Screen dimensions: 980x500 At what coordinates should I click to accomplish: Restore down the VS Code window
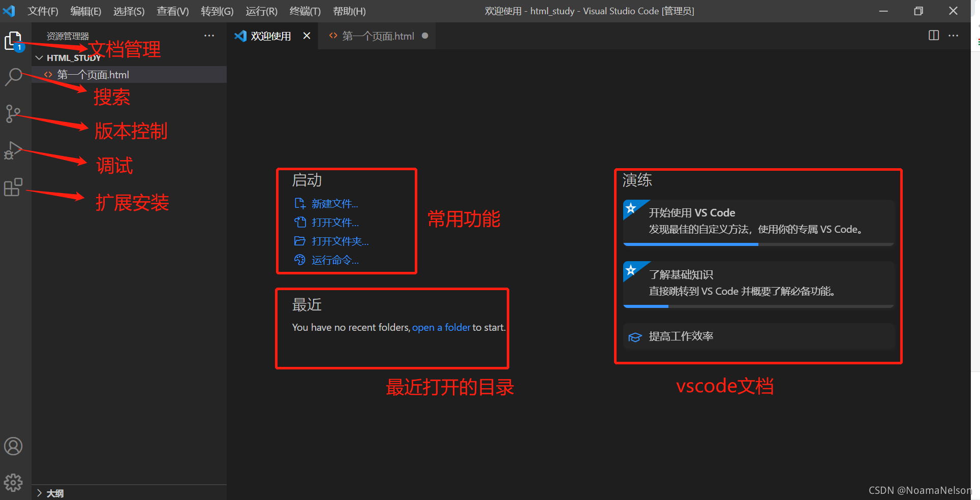pyautogui.click(x=918, y=11)
